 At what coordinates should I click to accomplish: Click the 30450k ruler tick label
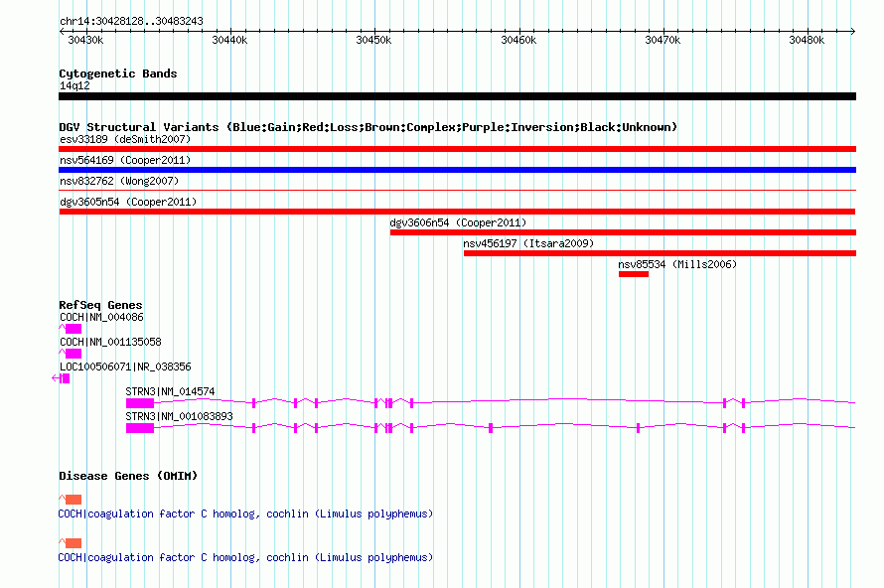point(373,40)
